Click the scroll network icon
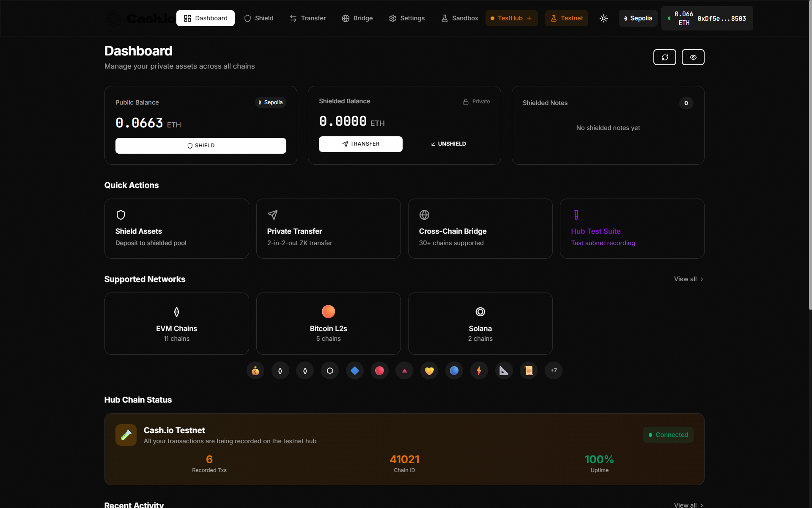This screenshot has height=508, width=812. (529, 370)
